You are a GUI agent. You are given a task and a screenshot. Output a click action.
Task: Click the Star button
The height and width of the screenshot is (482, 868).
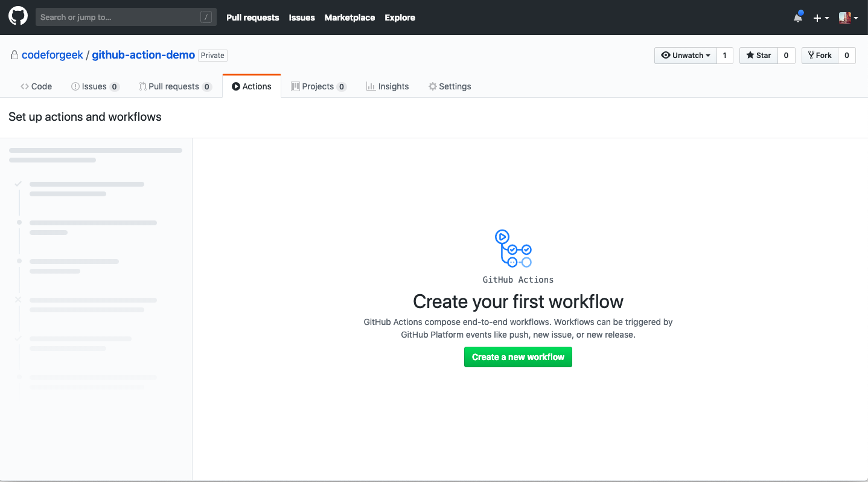pyautogui.click(x=759, y=55)
